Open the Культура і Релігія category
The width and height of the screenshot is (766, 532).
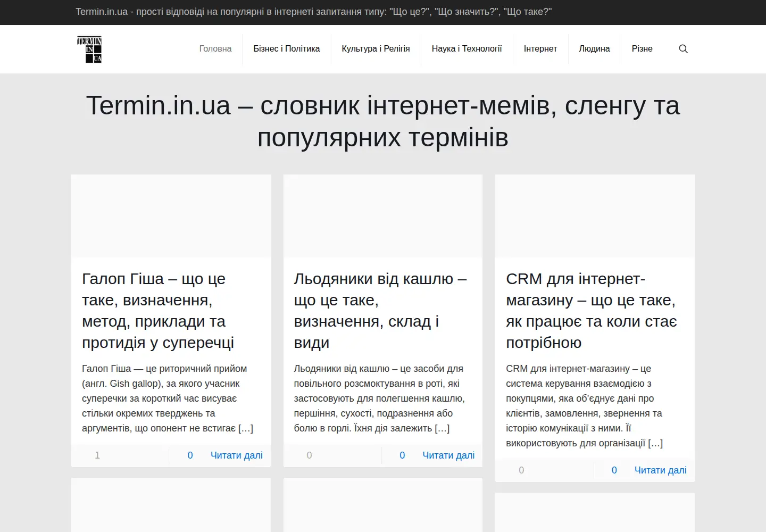[376, 49]
